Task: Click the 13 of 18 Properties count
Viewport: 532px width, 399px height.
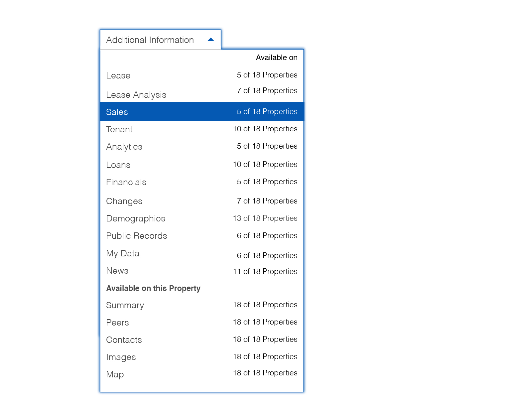Action: click(265, 218)
